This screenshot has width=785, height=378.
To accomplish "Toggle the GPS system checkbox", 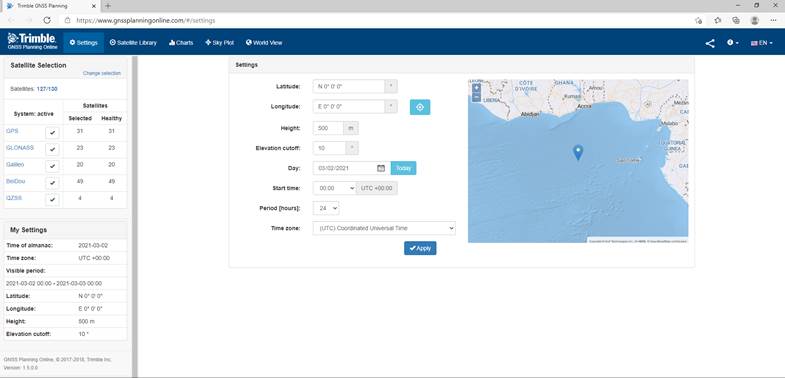I will (x=52, y=133).
